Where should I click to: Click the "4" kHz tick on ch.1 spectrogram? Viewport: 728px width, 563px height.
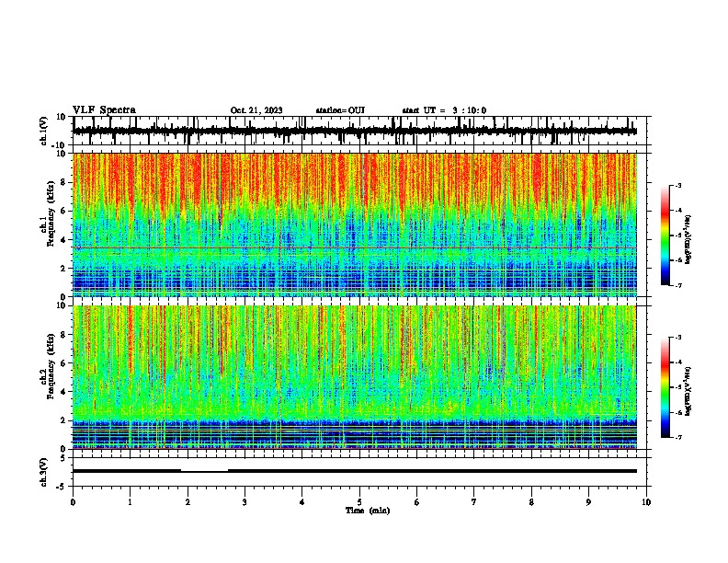(x=63, y=240)
